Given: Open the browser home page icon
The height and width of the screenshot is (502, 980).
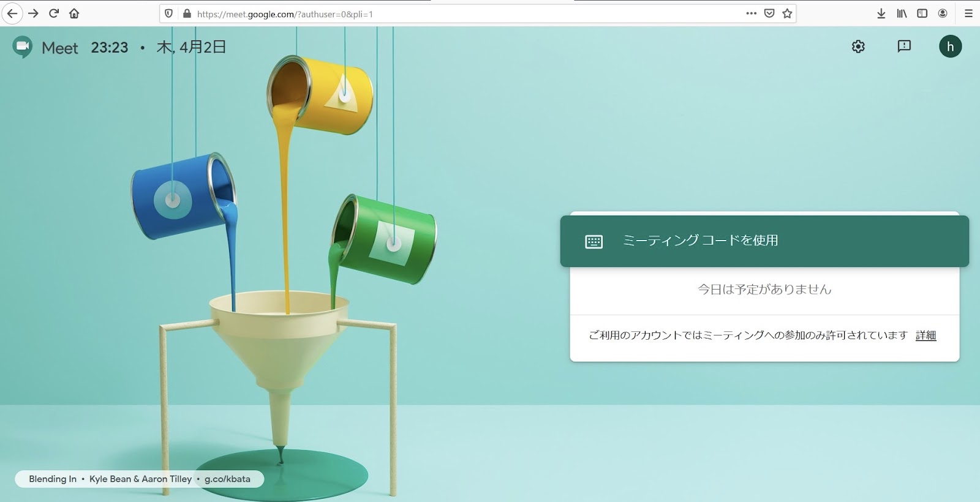Looking at the screenshot, I should (x=74, y=13).
